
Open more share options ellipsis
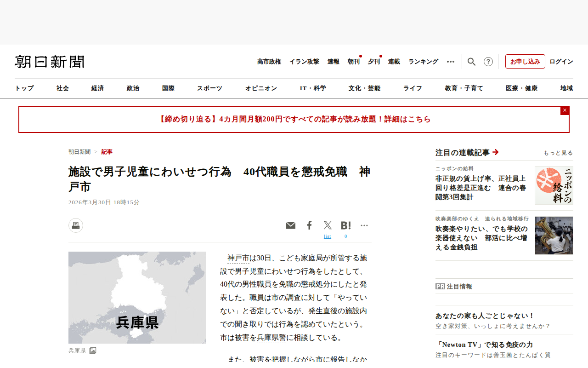click(364, 225)
